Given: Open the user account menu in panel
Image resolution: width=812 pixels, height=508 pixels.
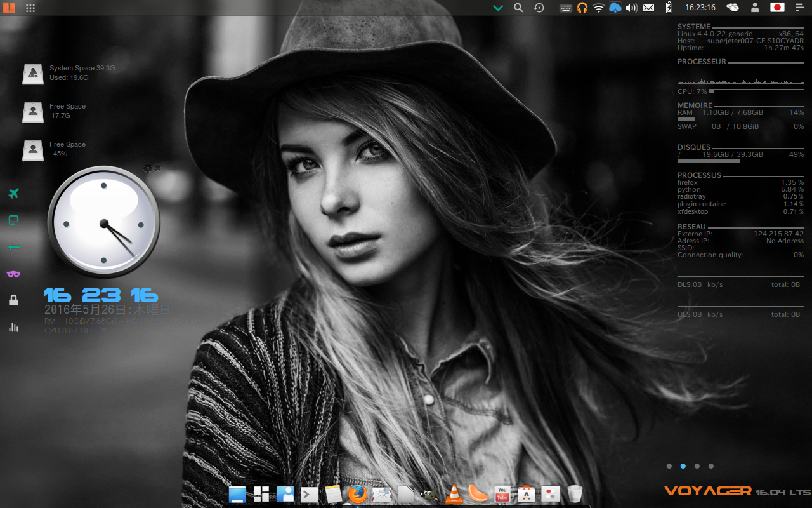Looking at the screenshot, I should [x=755, y=8].
